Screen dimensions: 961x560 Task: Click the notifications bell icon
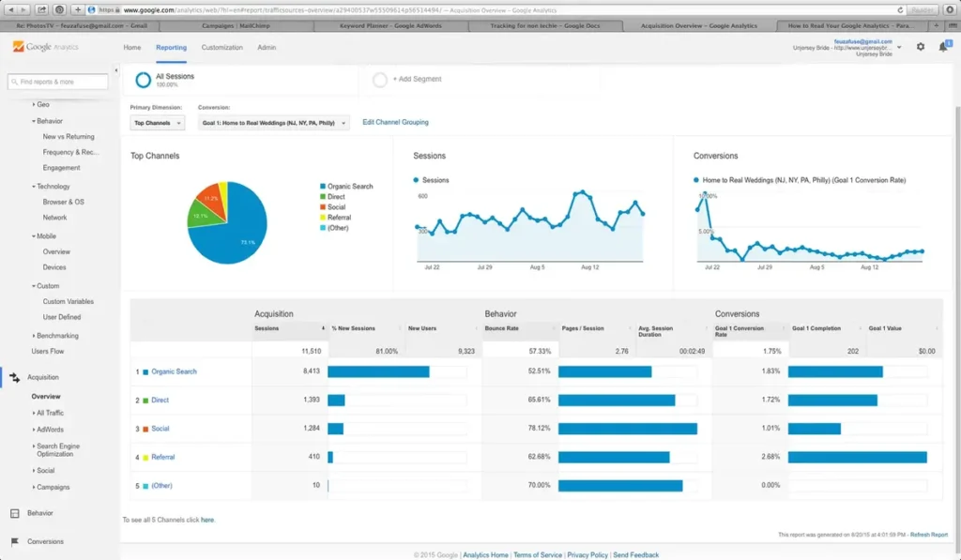pos(943,47)
